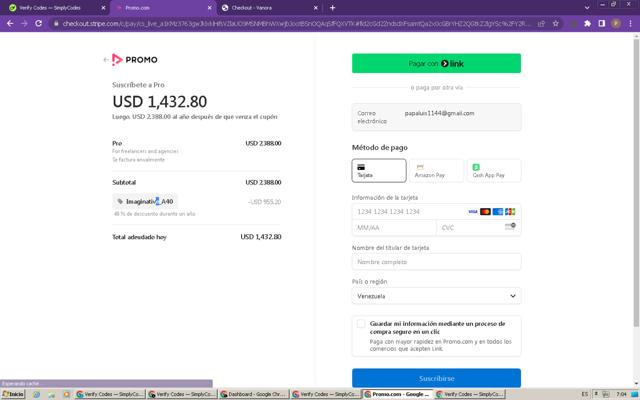Focus the Nombre completo field

click(436, 262)
